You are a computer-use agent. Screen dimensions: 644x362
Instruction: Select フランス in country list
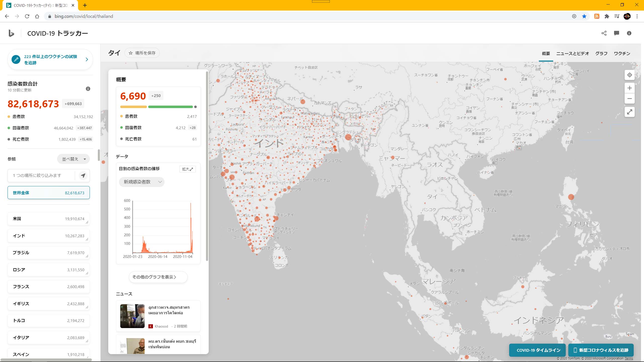(49, 287)
